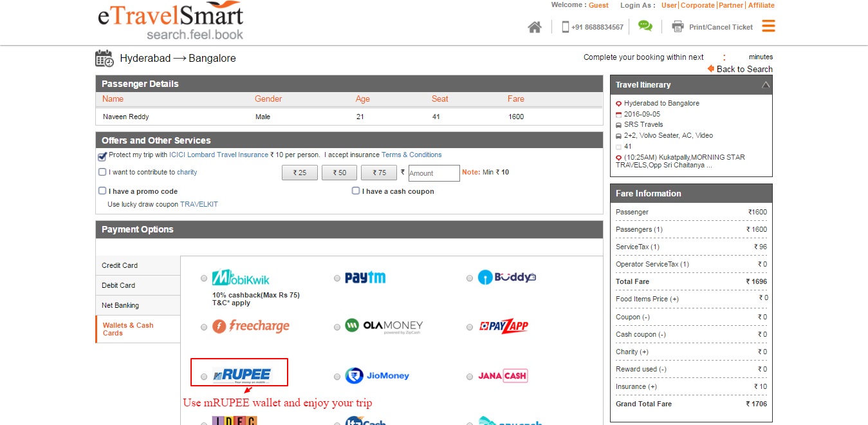Log in as Affiliate
Image resolution: width=868 pixels, height=425 pixels.
click(x=761, y=5)
